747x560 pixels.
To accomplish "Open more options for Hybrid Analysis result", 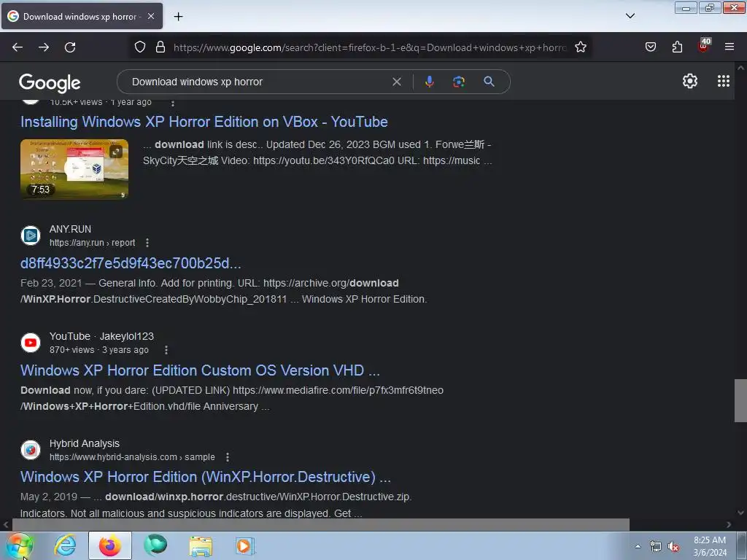I will tap(228, 457).
